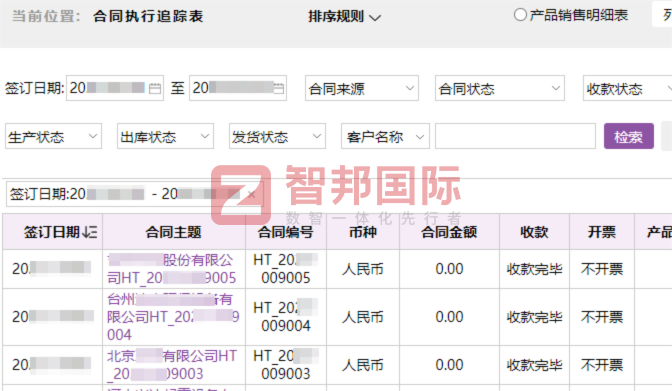Click the purple 检索 search button
The height and width of the screenshot is (391, 672).
tap(629, 136)
